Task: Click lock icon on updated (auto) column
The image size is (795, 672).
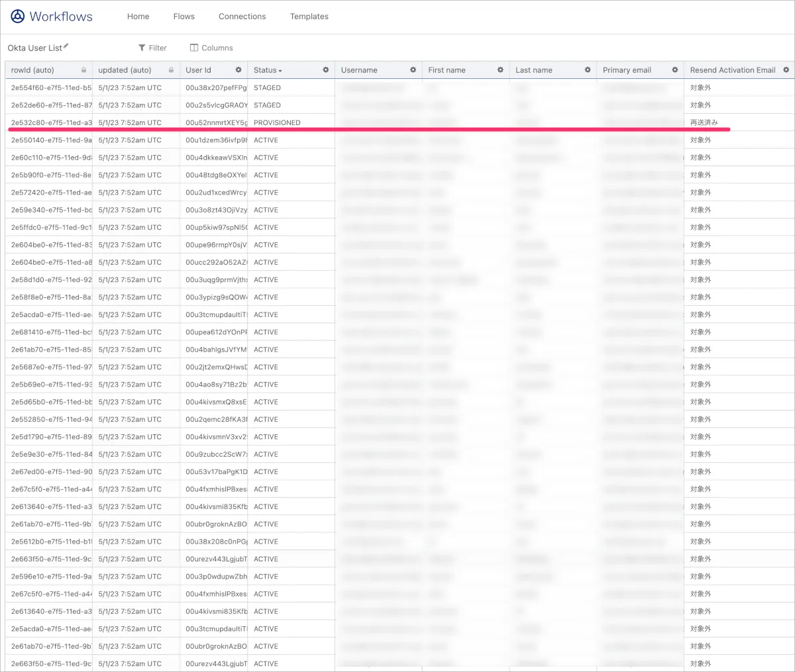Action: click(x=171, y=70)
